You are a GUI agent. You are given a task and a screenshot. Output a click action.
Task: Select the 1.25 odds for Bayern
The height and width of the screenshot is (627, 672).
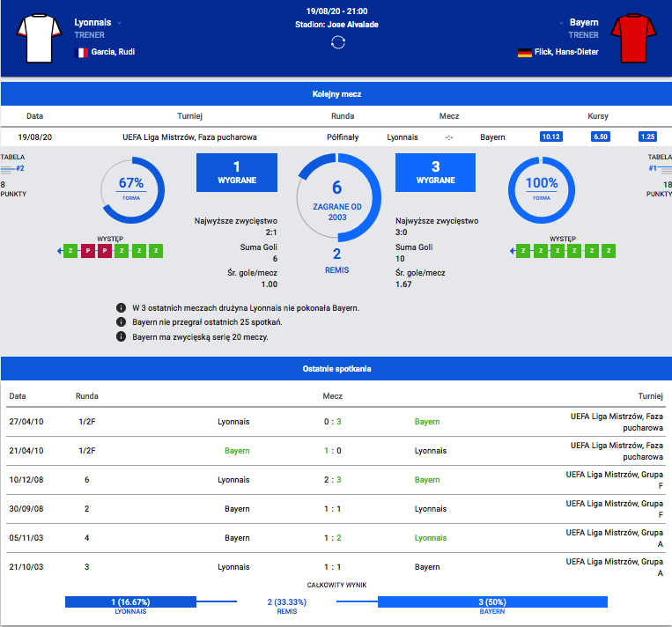click(648, 136)
